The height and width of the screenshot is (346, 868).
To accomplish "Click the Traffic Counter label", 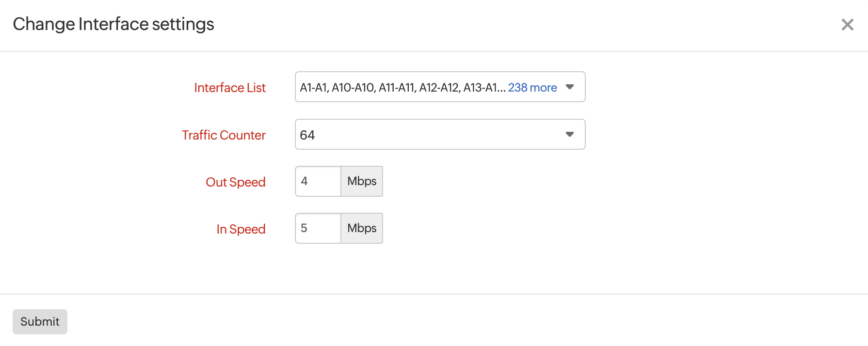I will coord(224,135).
